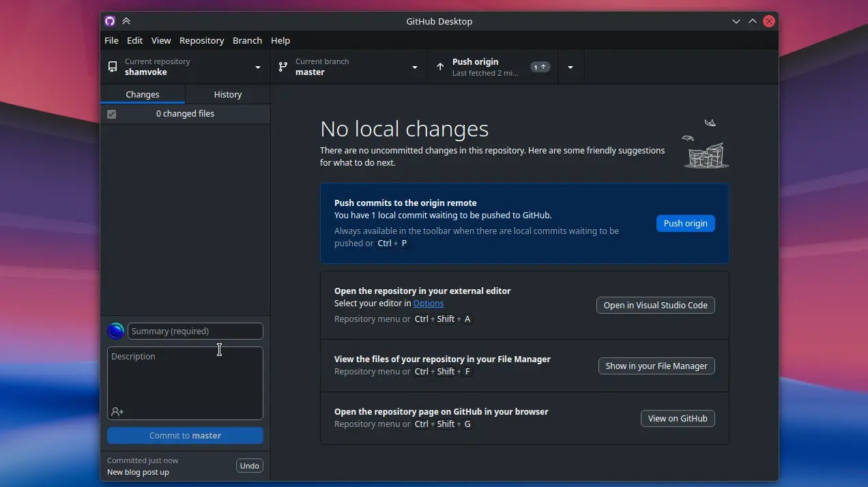
Task: Switch to the History tab
Action: (x=228, y=94)
